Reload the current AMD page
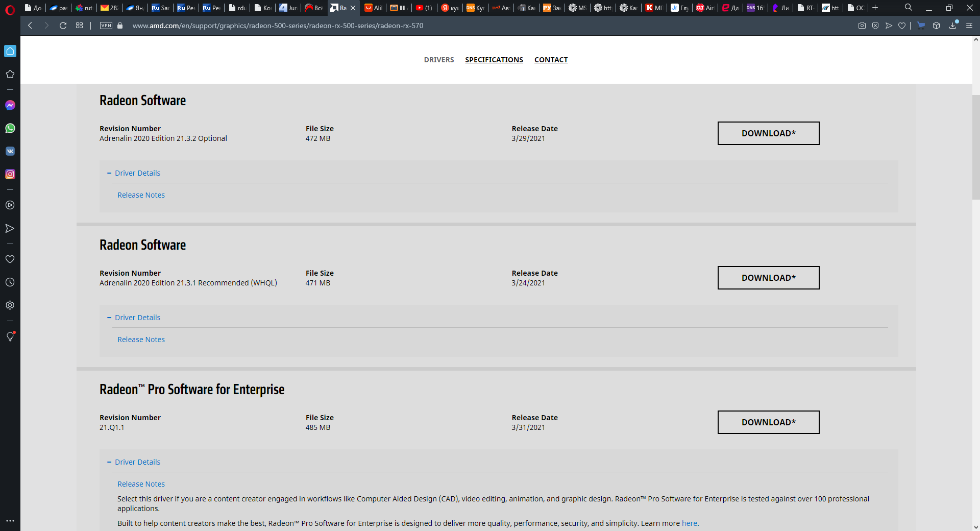This screenshot has height=531, width=980. coord(63,26)
